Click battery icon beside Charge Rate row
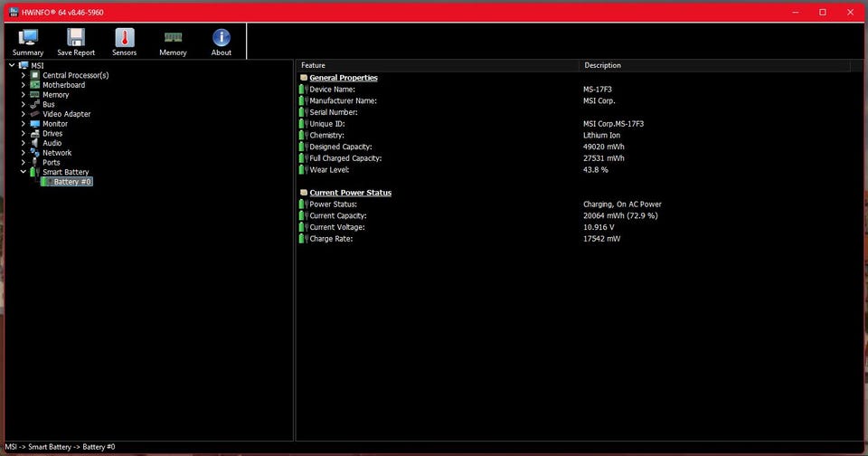This screenshot has height=456, width=868. (x=304, y=239)
